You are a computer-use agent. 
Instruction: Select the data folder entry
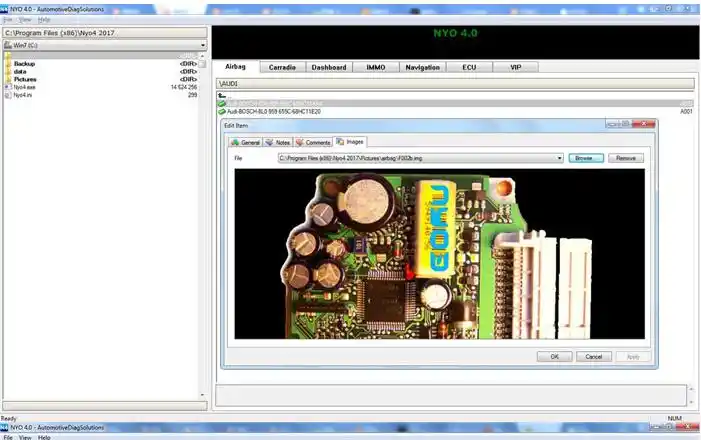point(20,72)
